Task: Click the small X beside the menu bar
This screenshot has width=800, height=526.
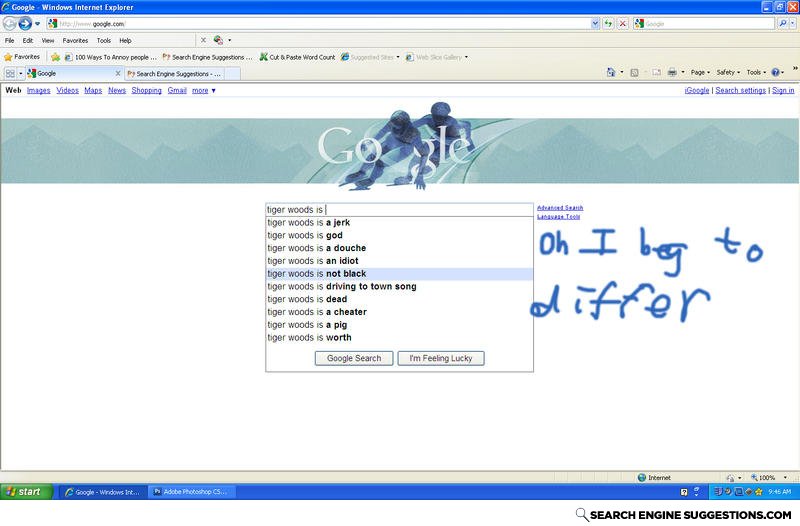Action: 203,40
